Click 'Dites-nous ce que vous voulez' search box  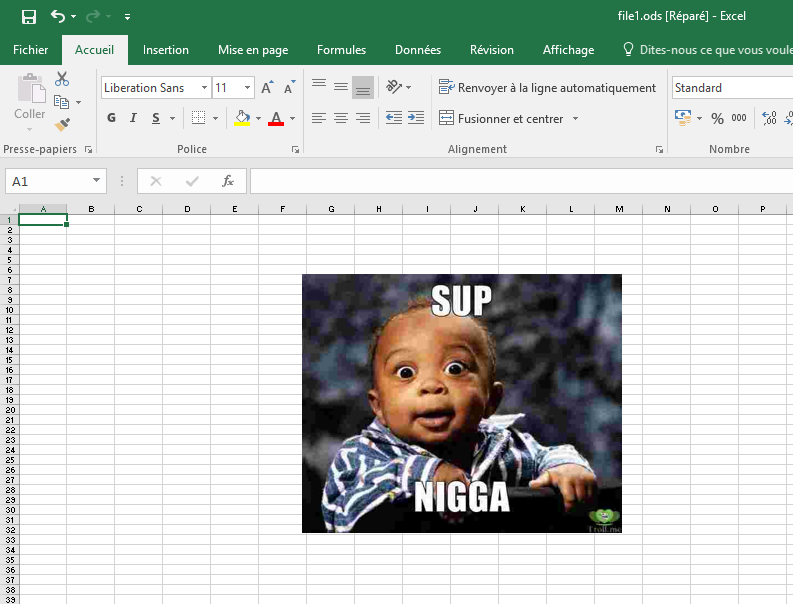point(710,50)
